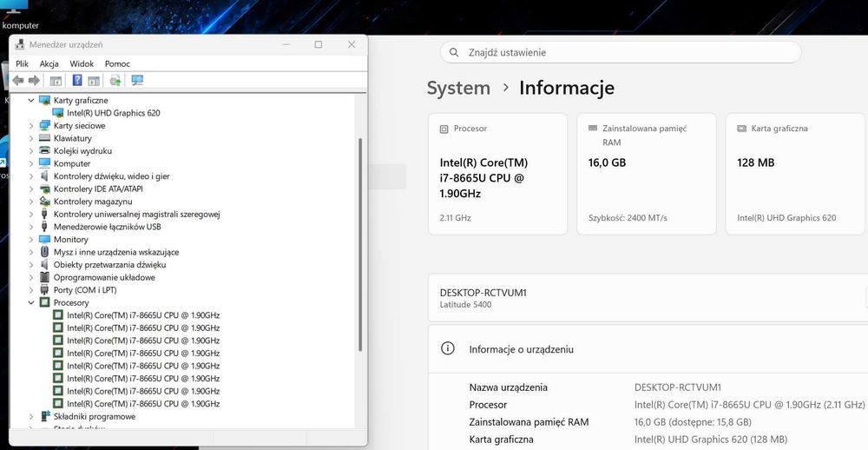Viewport: 868px width, 450px height.
Task: Select Oprogramowanie układowe tree label
Action: pos(104,277)
